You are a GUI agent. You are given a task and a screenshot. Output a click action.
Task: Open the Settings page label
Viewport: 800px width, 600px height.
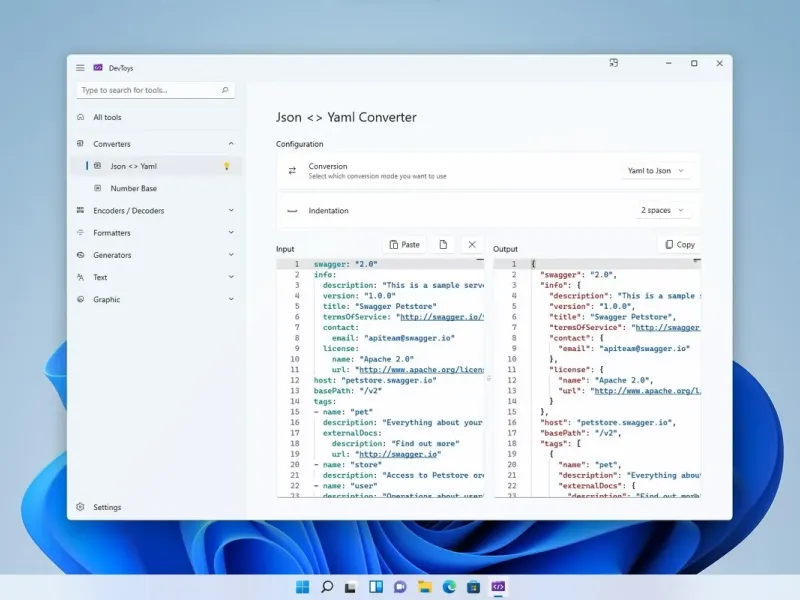click(x=107, y=507)
